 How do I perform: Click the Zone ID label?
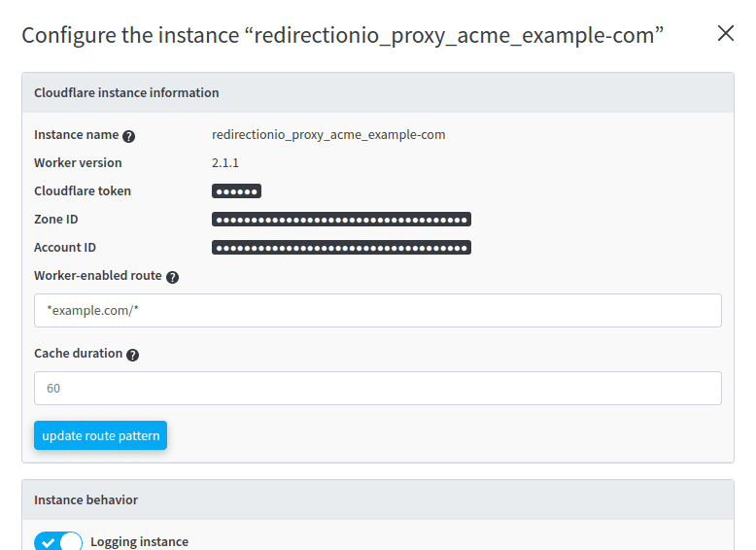click(56, 220)
